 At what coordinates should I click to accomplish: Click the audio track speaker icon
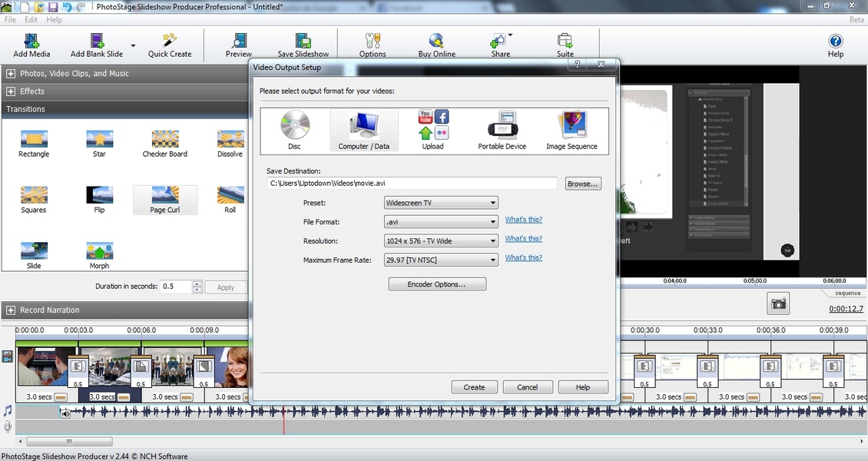[x=65, y=413]
